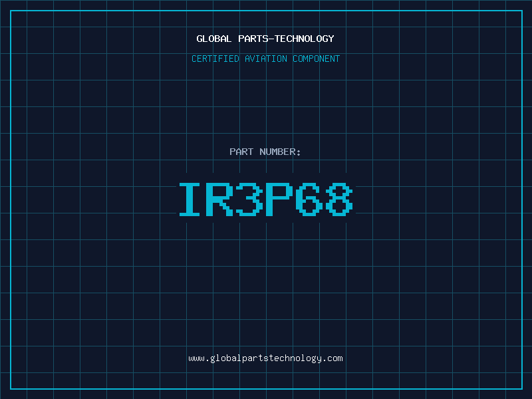Open the www.globalpartstechnology.com link
The height and width of the screenshot is (399, 532).
point(265,358)
